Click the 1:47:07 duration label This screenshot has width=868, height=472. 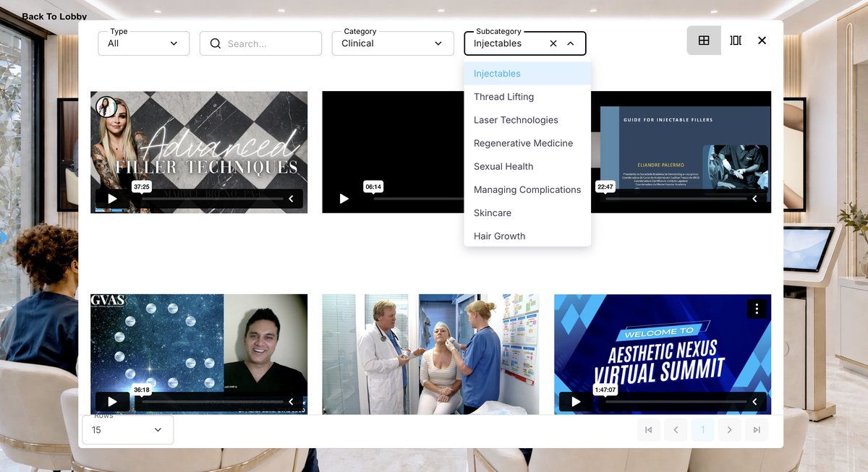605,390
